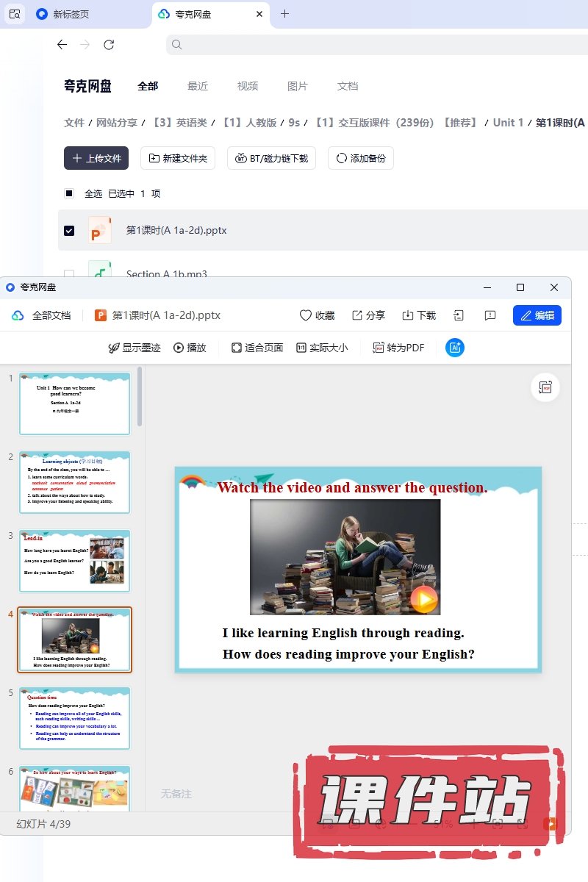Viewport: 588px width, 882px height.
Task: Select slide 5 Question time thumbnail
Action: [74, 718]
